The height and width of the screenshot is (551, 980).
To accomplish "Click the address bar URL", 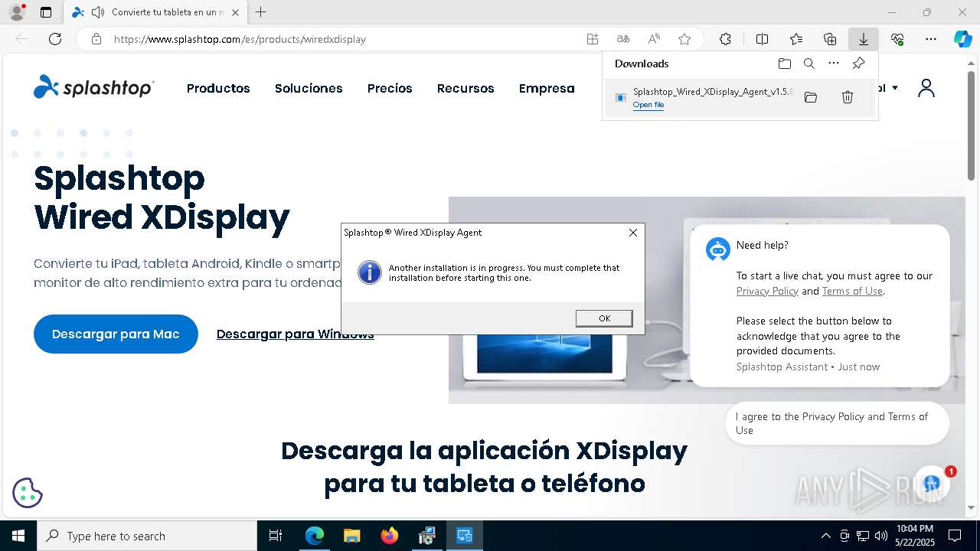I will tap(240, 39).
